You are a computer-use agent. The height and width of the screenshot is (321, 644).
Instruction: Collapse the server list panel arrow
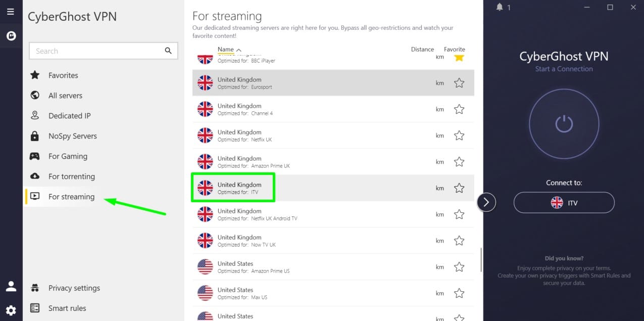coord(486,202)
